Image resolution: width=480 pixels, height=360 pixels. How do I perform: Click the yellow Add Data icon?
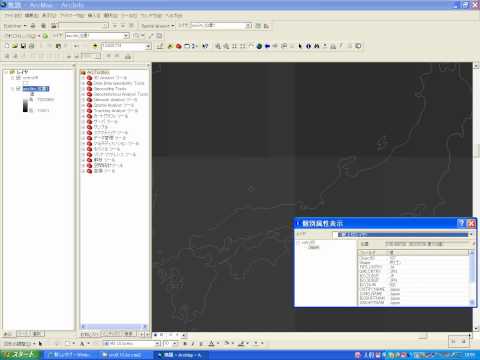click(x=95, y=46)
